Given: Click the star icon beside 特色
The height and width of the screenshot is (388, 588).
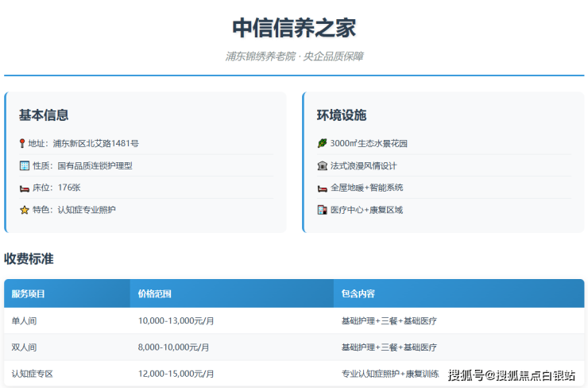Looking at the screenshot, I should pyautogui.click(x=24, y=210).
